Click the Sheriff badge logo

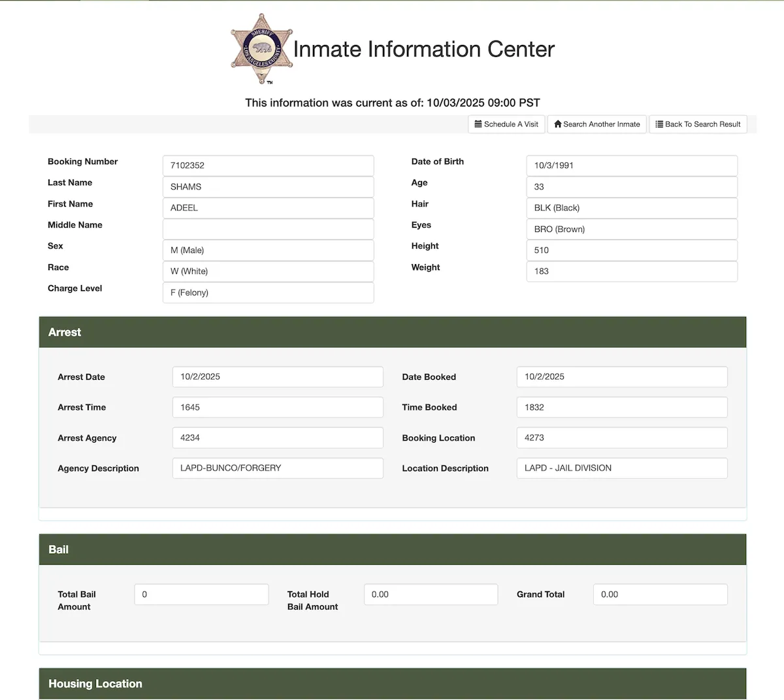tap(261, 49)
